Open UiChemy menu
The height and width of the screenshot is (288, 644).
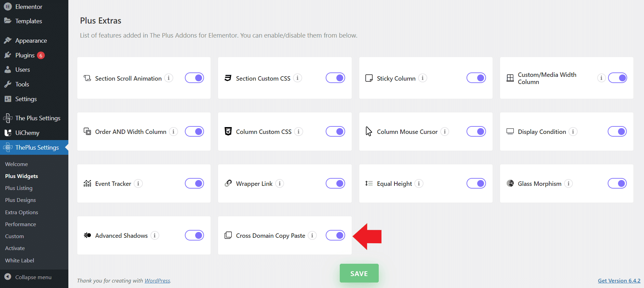(34, 133)
